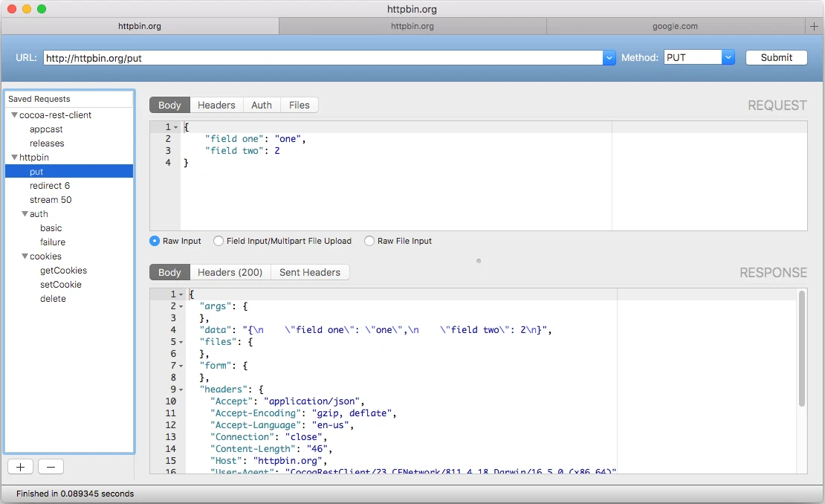Fold the "form" block in response

tap(181, 366)
